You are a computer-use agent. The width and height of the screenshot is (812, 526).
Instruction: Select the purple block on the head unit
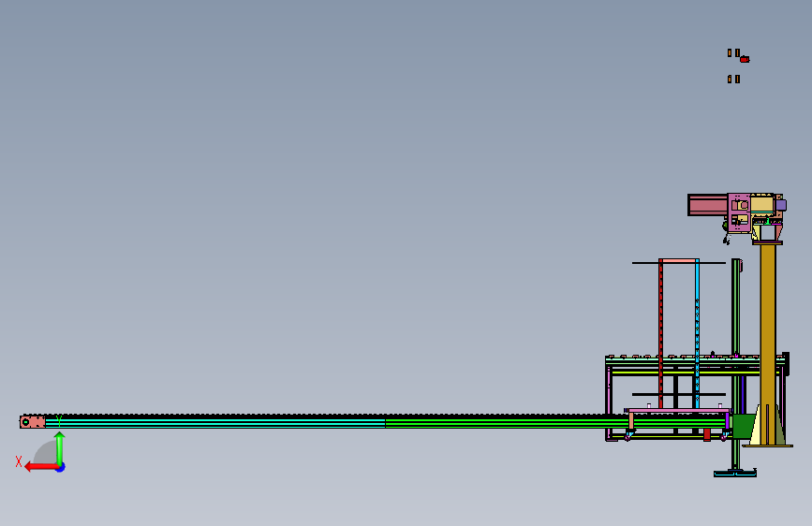(781, 205)
